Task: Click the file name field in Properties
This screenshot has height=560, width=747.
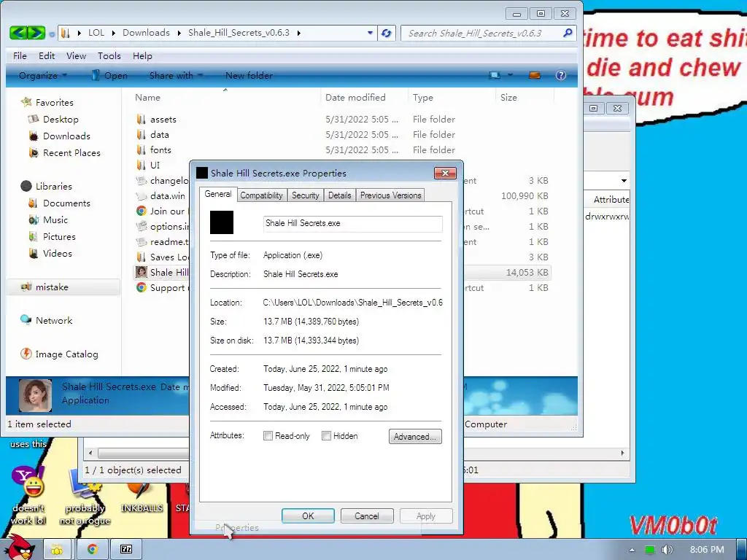Action: point(352,223)
